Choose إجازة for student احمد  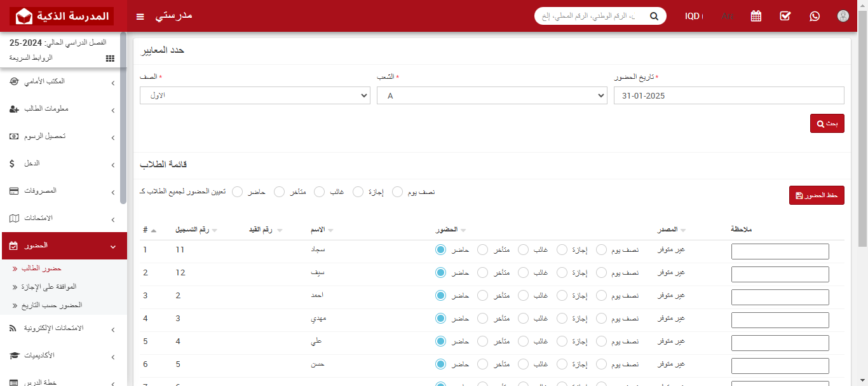click(562, 295)
